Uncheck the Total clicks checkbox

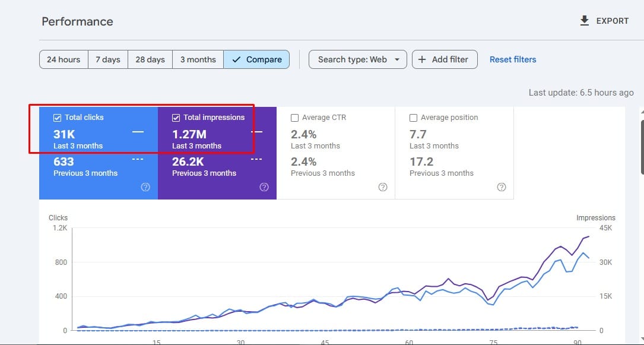coord(58,118)
